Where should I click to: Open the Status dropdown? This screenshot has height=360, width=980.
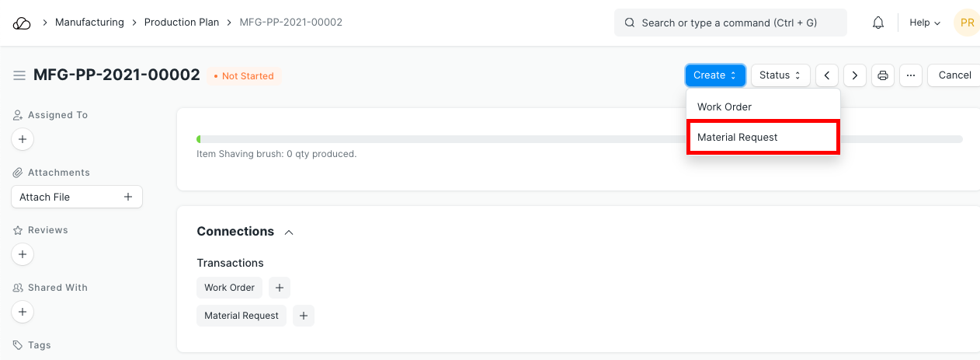coord(780,75)
